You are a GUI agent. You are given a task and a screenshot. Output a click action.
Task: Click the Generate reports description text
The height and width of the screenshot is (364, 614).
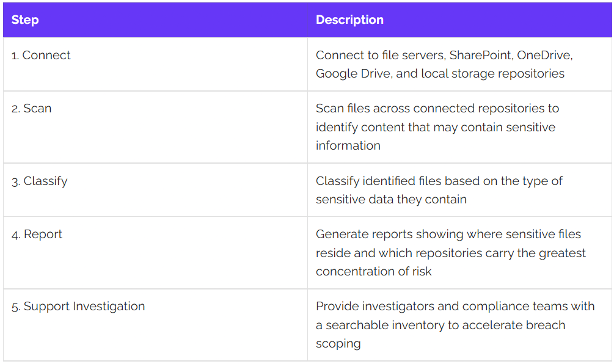(451, 252)
